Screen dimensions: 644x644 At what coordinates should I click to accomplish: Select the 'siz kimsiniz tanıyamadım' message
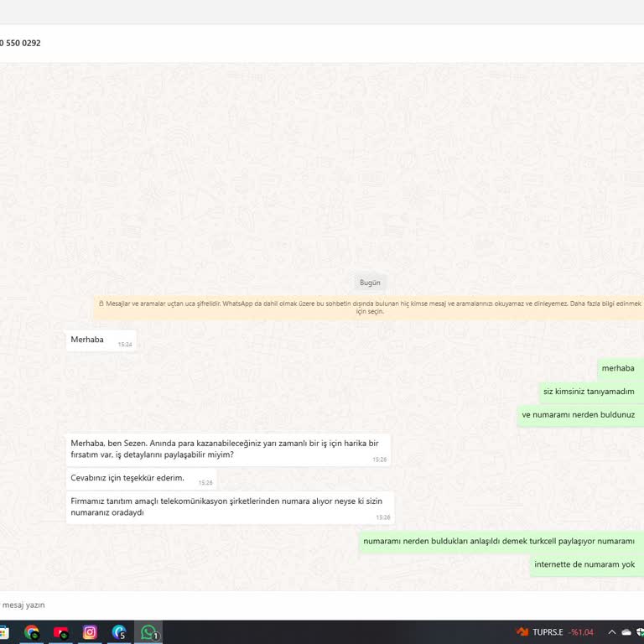click(x=591, y=392)
